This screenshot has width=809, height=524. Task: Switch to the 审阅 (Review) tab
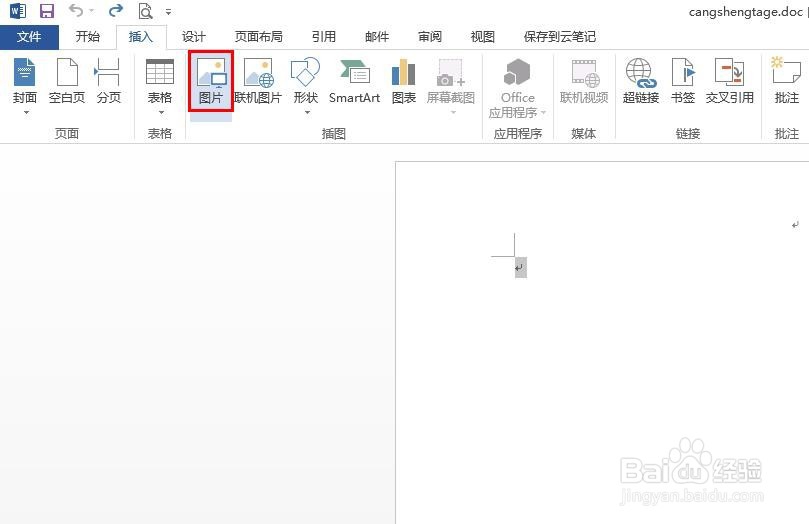[x=430, y=37]
